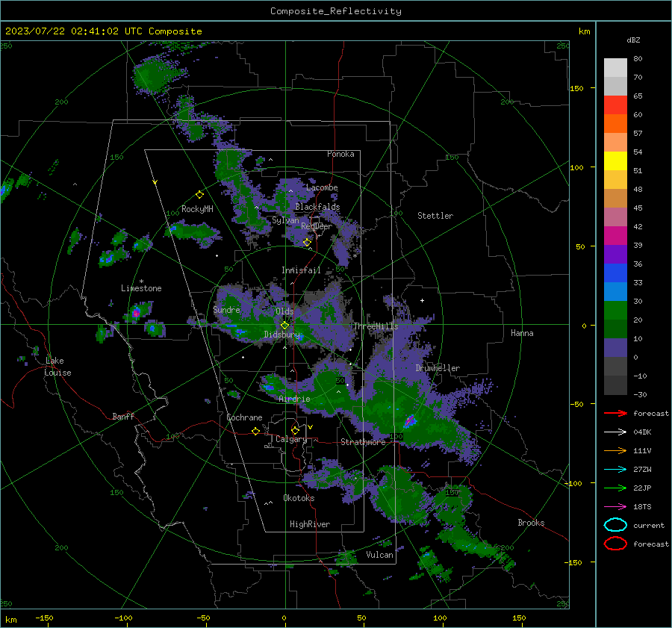
Task: Select the orange 111V arrow legend icon
Action: coord(615,450)
